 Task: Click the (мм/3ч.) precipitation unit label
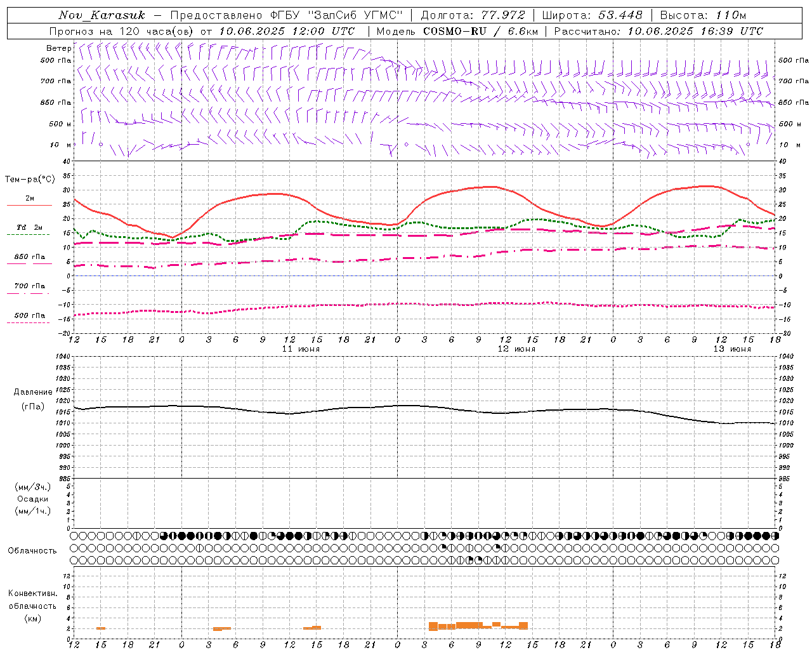(x=33, y=487)
